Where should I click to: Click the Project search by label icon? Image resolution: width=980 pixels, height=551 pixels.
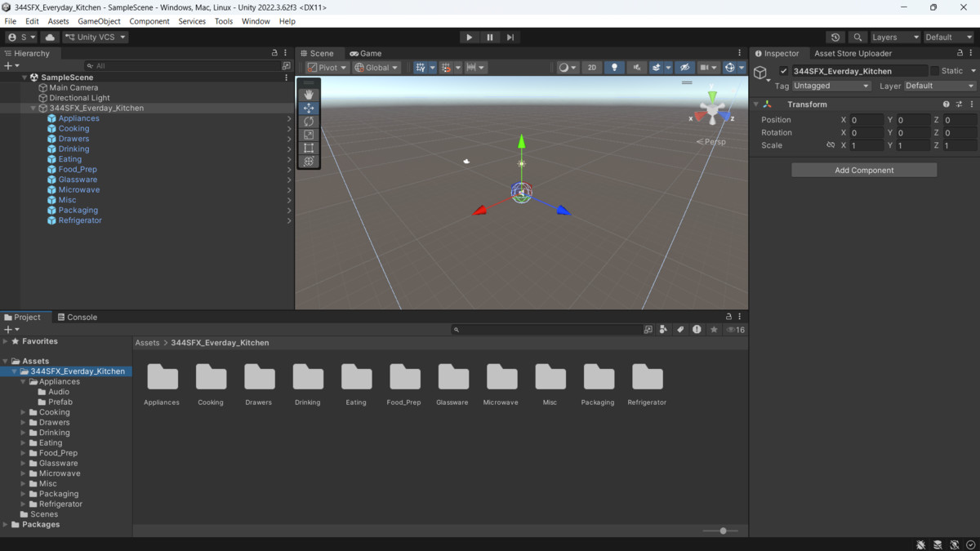tap(680, 330)
